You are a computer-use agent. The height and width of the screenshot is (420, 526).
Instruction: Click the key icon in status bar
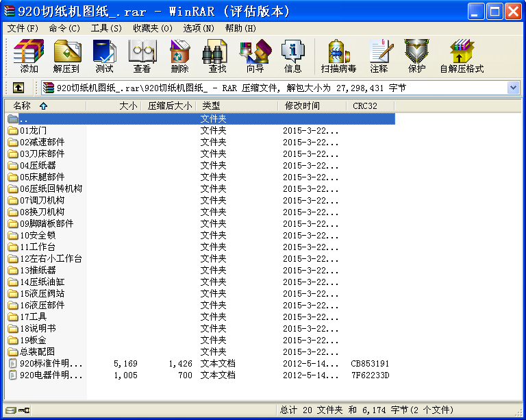[x=24, y=410]
